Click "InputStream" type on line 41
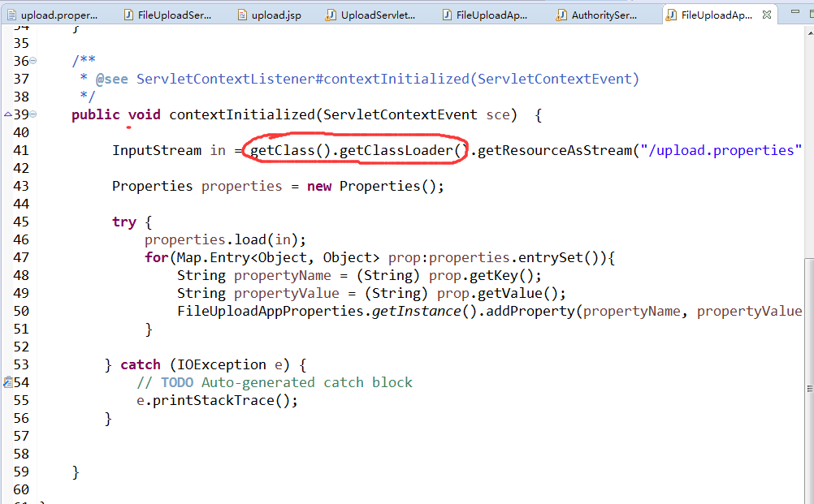 tap(157, 150)
